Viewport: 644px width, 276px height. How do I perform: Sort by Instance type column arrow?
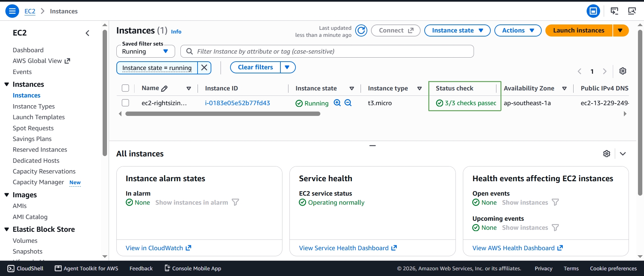point(419,88)
